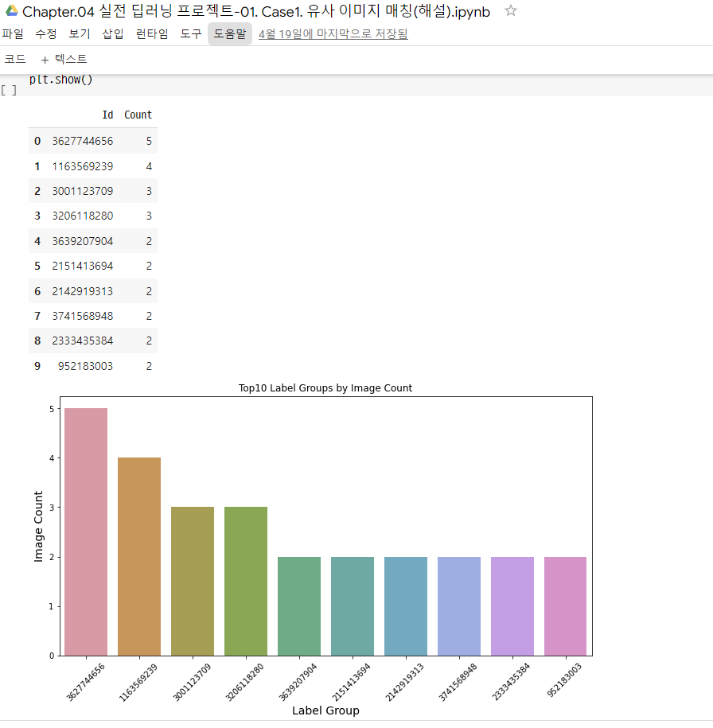Select table cell 3206118280
Image resolution: width=713 pixels, height=728 pixels.
pos(82,216)
